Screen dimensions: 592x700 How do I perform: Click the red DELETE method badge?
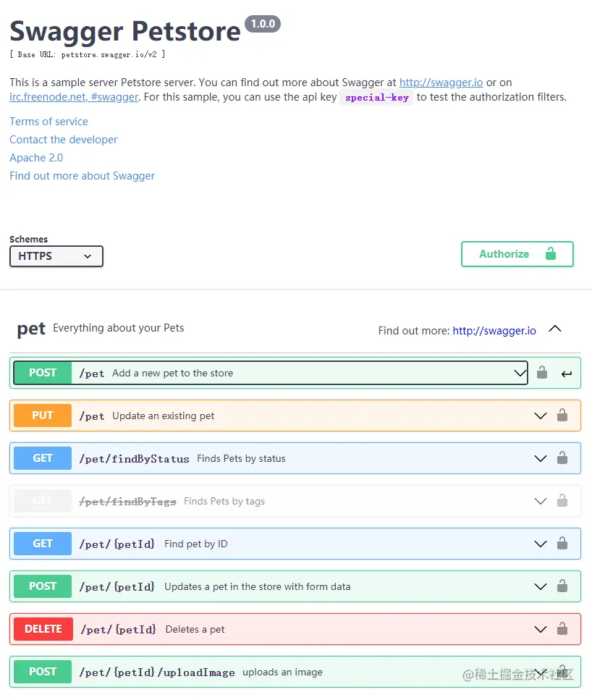43,629
